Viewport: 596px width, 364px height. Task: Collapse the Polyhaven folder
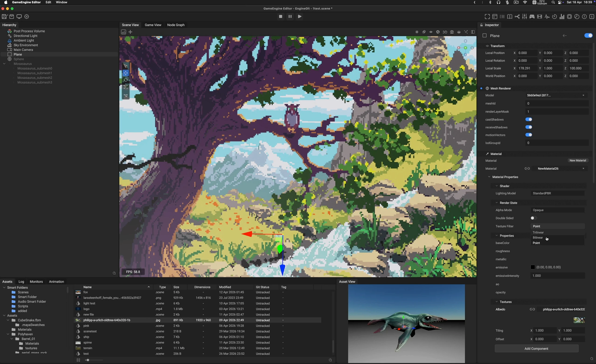tap(8, 334)
